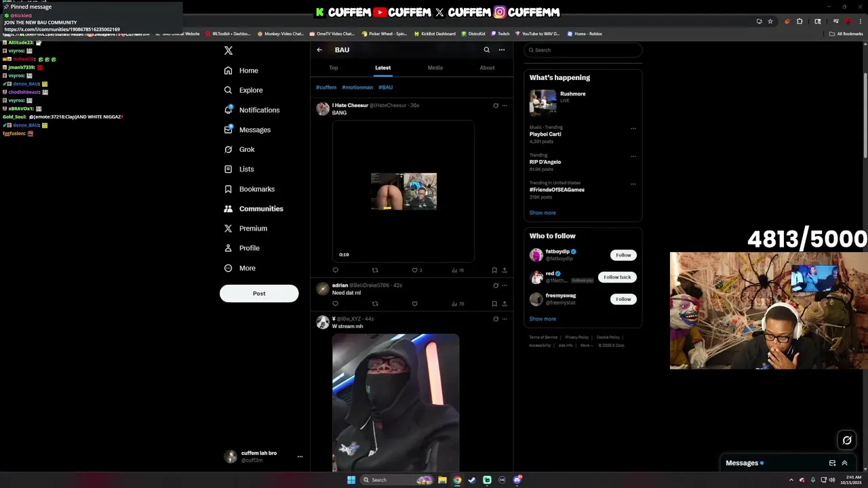
Task: Follow freemyswag
Action: (x=623, y=299)
